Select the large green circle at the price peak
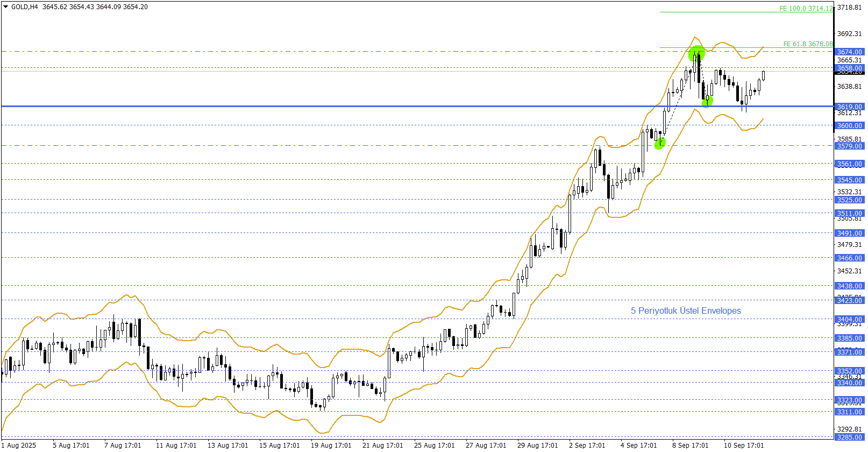The height and width of the screenshot is (452, 868). (696, 54)
